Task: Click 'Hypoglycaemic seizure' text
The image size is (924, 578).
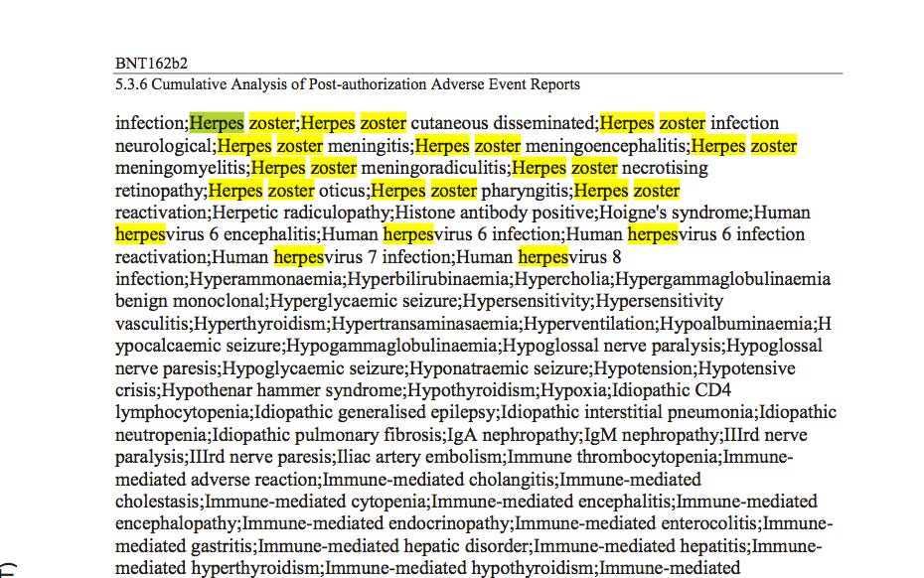Action: coord(314,368)
